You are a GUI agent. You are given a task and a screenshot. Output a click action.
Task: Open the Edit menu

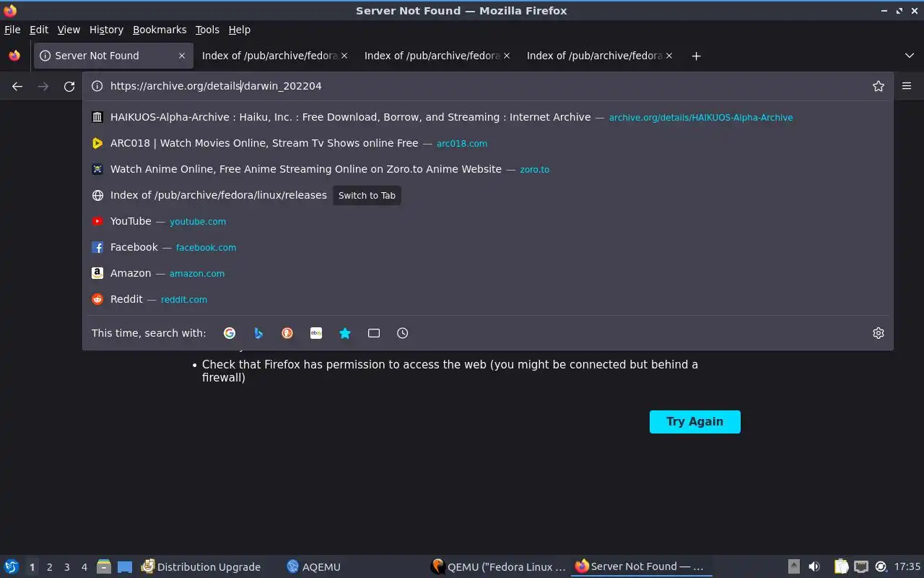click(x=39, y=30)
